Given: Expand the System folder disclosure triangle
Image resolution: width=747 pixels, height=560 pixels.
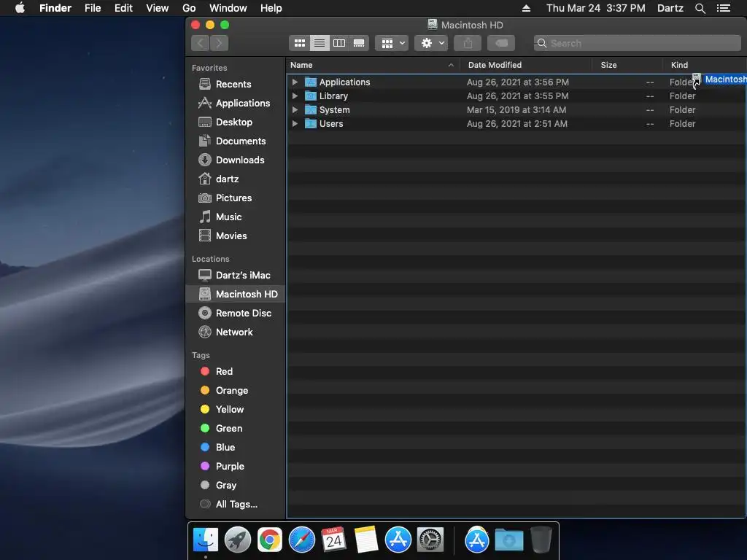Looking at the screenshot, I should pyautogui.click(x=295, y=109).
